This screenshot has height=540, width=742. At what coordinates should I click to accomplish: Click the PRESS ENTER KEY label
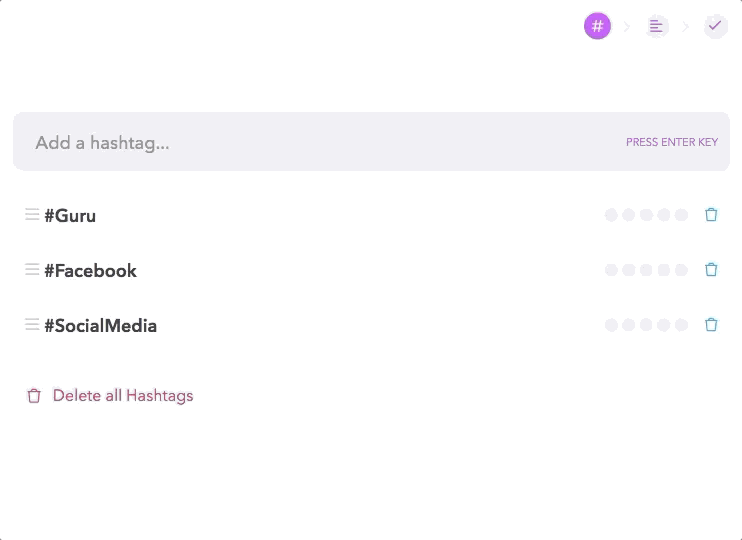tap(671, 142)
